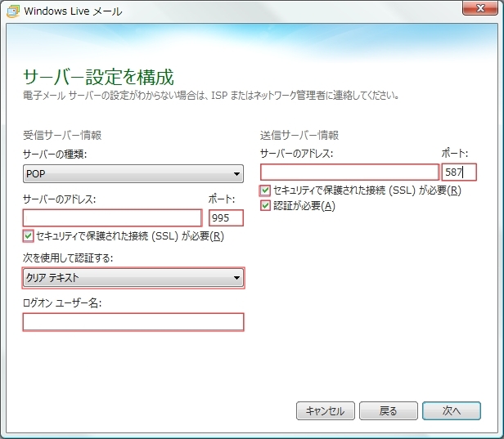Click the 次を使用して認証する: label
Image resolution: width=504 pixels, height=439 pixels.
68,258
